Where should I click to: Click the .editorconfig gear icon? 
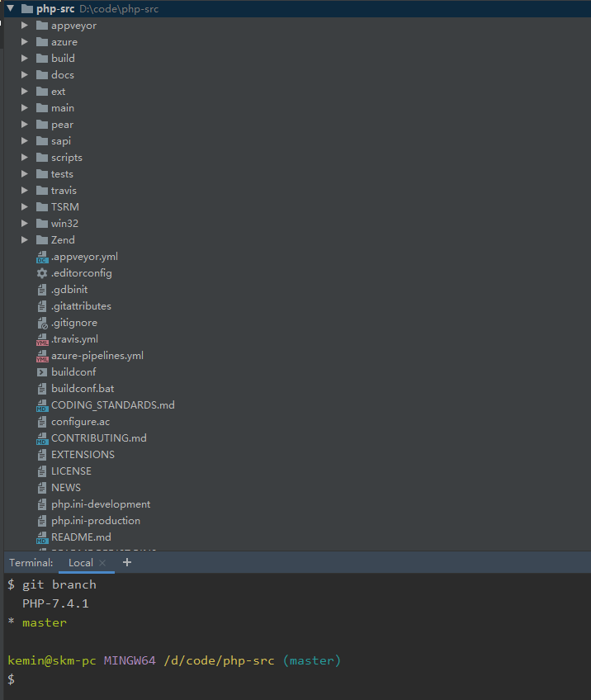point(42,273)
